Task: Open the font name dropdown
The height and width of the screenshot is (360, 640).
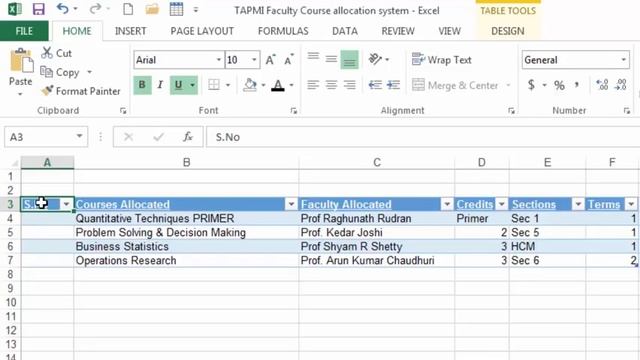Action: pos(219,60)
